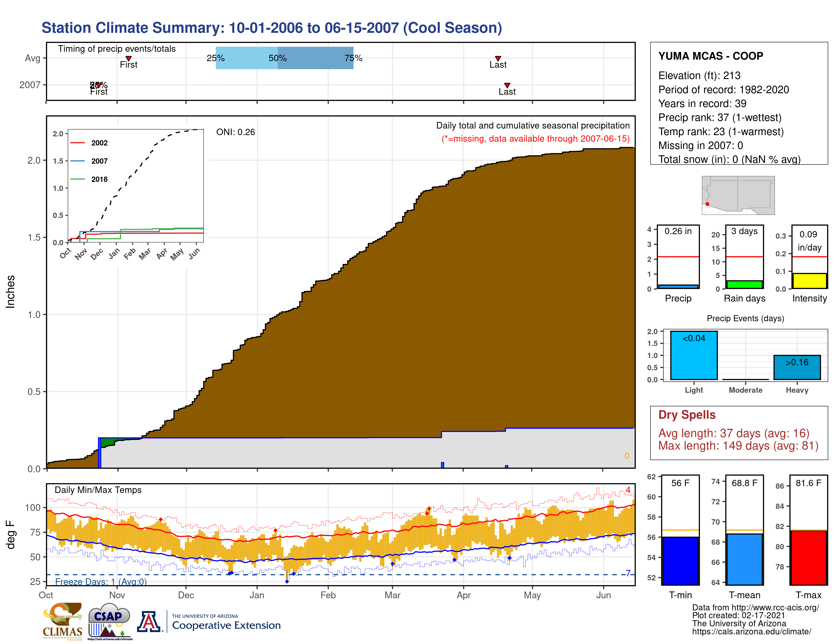The width and height of the screenshot is (834, 644).
Task: Click 'Precip rank: 37 (1-wettest)' text
Action: (x=720, y=117)
